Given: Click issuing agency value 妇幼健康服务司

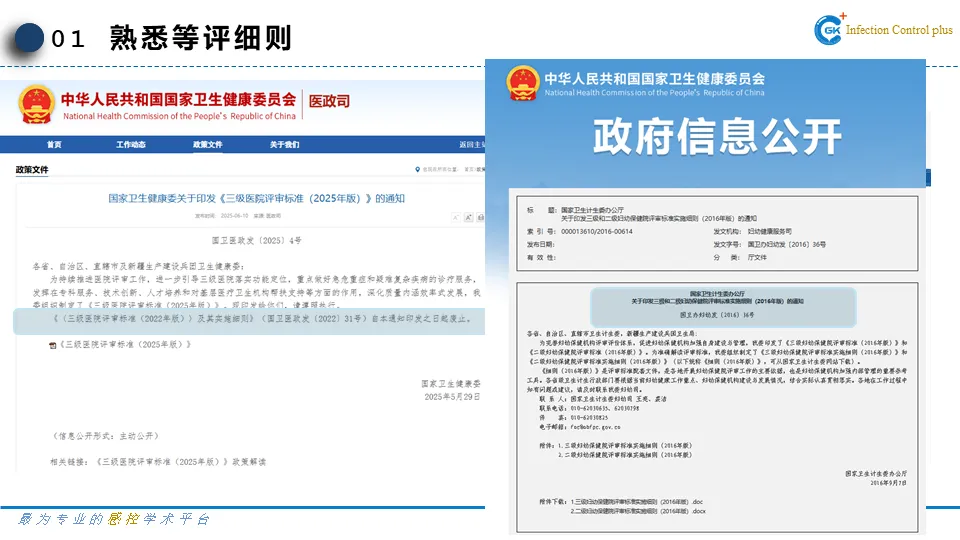Looking at the screenshot, I should 770,231.
